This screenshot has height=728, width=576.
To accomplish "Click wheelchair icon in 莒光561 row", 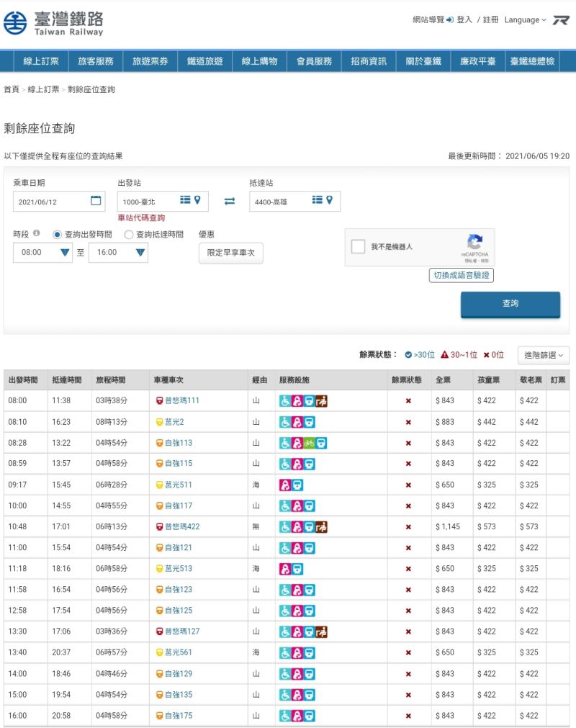I will [285, 653].
